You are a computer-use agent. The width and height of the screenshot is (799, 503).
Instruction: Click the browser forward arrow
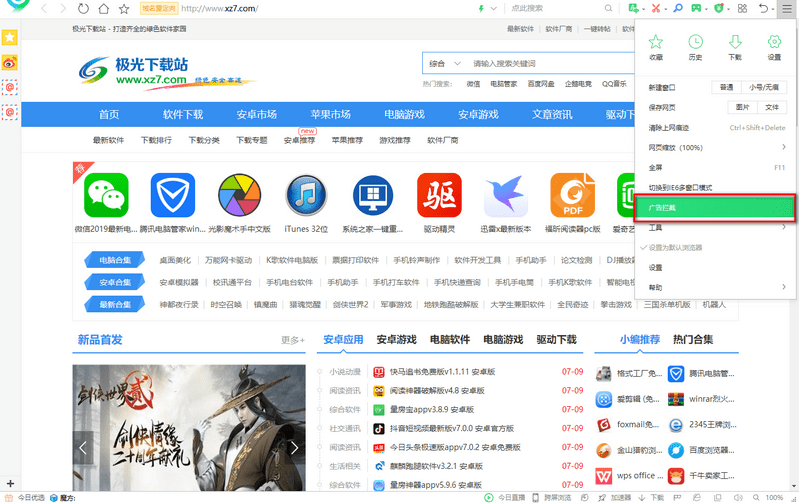coord(63,8)
